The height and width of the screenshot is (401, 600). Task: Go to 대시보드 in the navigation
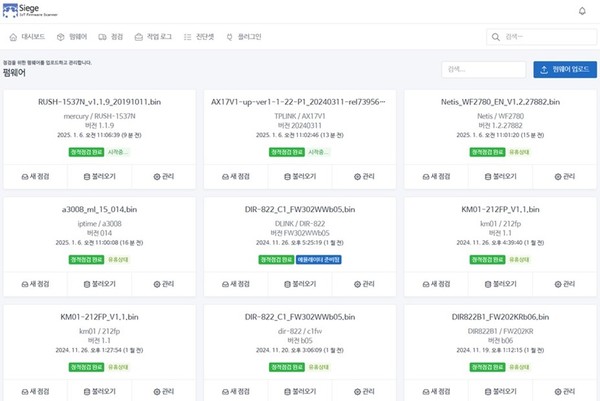[x=27, y=37]
